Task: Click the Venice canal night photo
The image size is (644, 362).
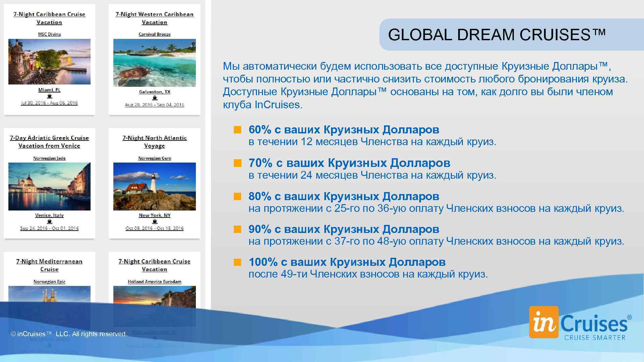Action: tap(49, 186)
